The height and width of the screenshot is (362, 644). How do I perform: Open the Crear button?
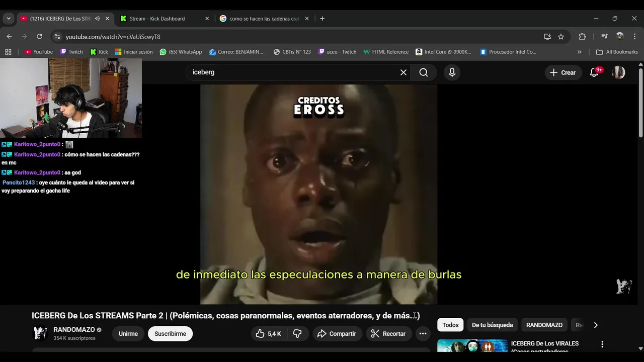pos(563,72)
